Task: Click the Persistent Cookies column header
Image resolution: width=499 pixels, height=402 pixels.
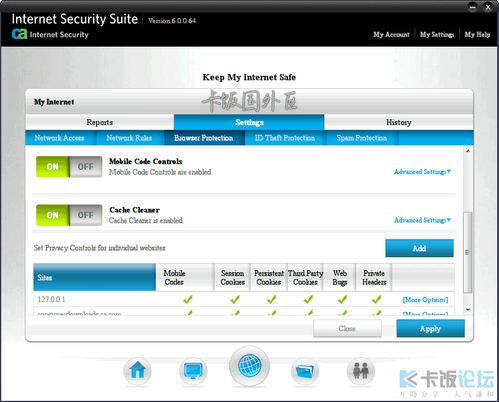Action: click(269, 277)
